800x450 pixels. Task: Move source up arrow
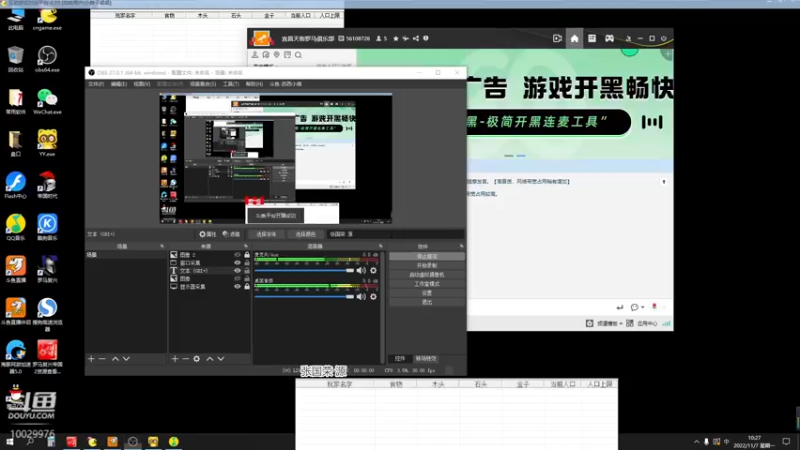click(x=210, y=359)
